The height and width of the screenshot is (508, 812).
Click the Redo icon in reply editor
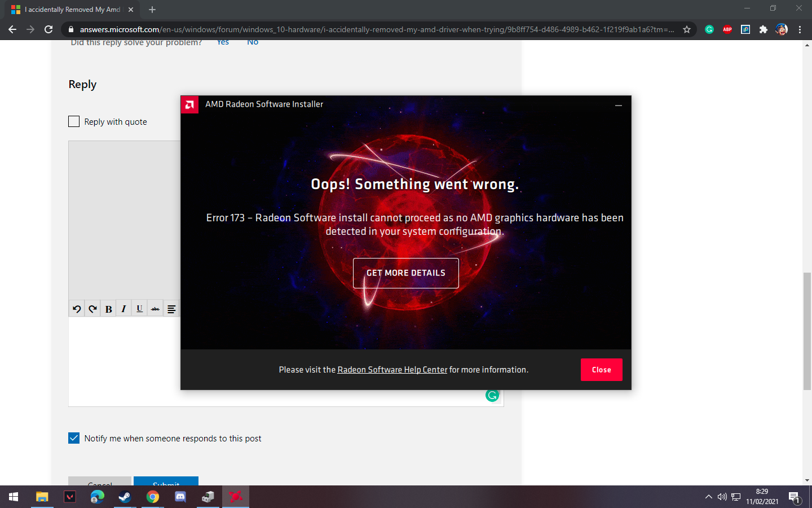click(x=92, y=309)
